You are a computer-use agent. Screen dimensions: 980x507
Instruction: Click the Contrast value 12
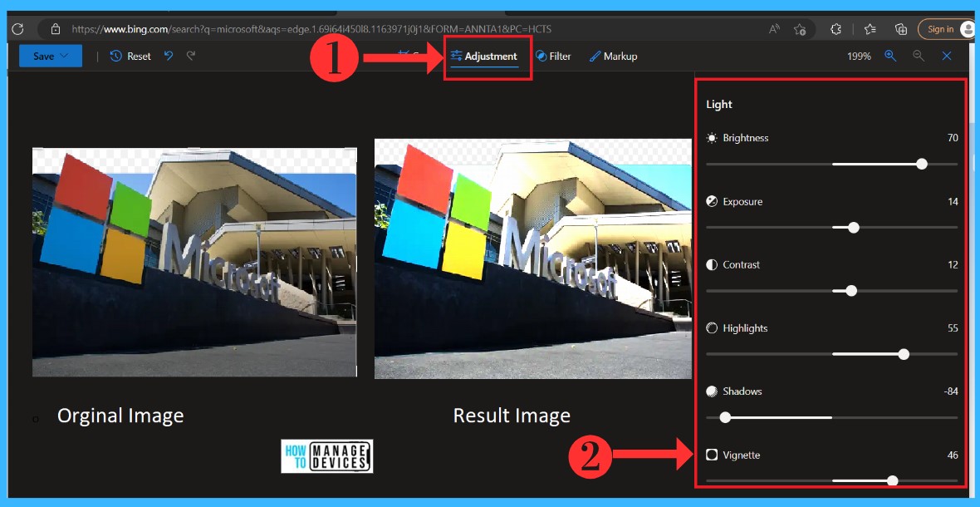953,264
